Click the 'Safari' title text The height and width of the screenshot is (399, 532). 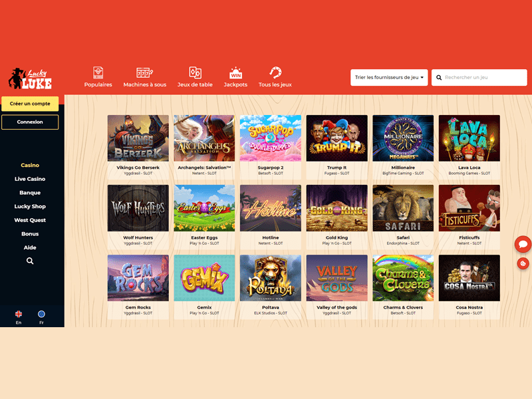[403, 237]
